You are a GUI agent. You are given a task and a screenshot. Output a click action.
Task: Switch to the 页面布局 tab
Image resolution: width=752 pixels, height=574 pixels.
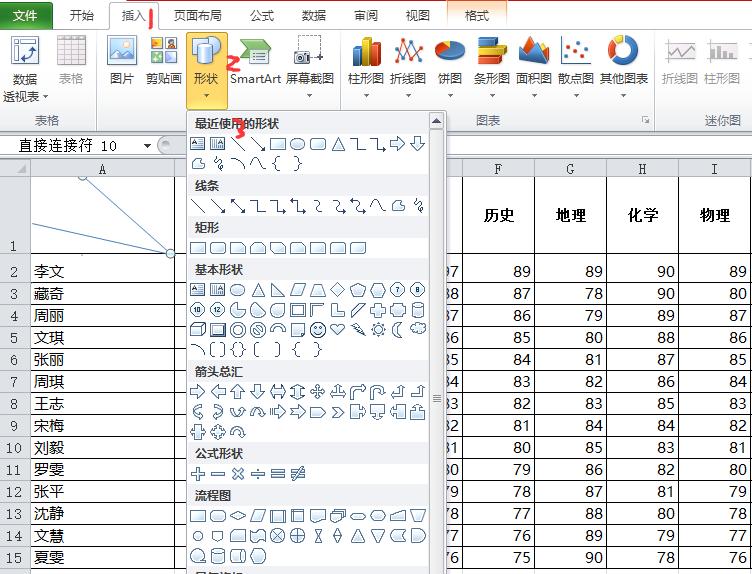pos(198,15)
